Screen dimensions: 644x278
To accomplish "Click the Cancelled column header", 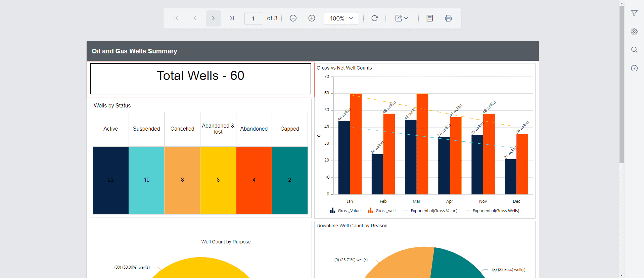I will click(x=182, y=129).
